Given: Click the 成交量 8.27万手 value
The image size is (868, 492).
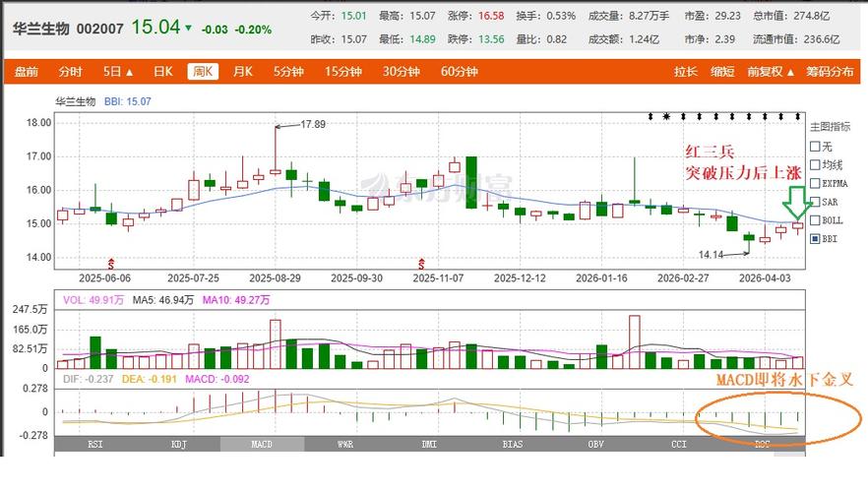Looking at the screenshot, I should pos(650,16).
